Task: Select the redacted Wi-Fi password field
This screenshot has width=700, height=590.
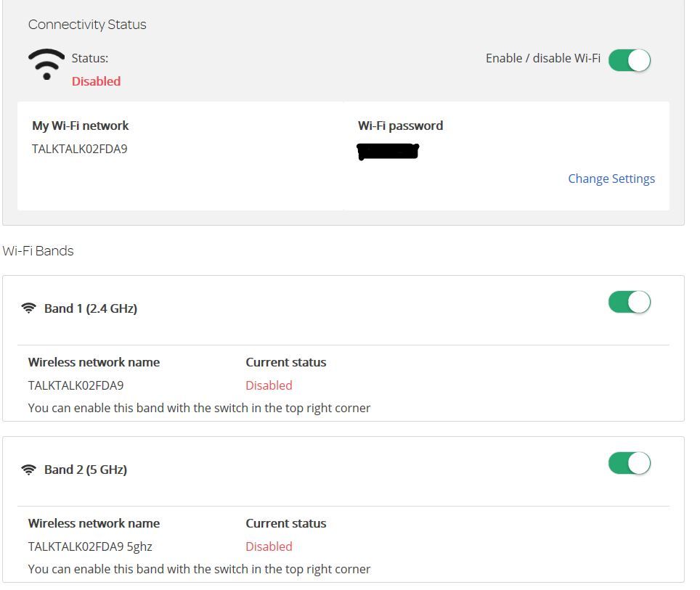Action: point(388,151)
